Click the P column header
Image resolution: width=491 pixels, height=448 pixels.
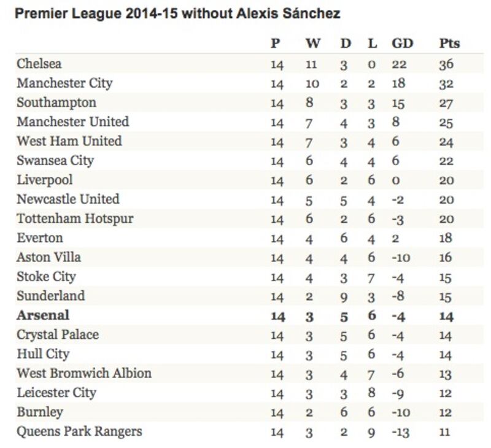[275, 43]
